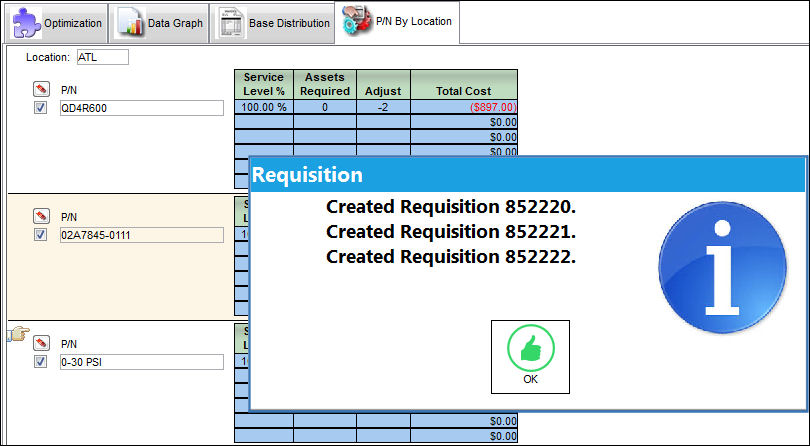Click the Assets Required cell showing 0

pyautogui.click(x=325, y=107)
